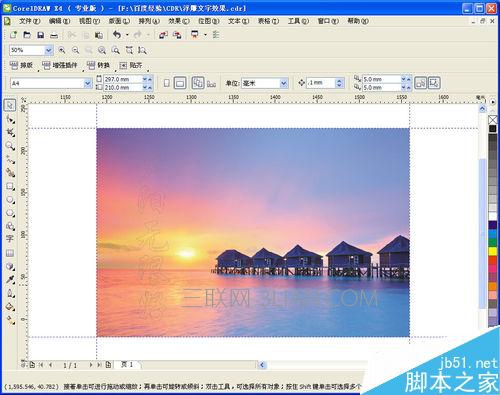Toggle snap duplicate distance left button
500x395 pixels.
click(421, 83)
